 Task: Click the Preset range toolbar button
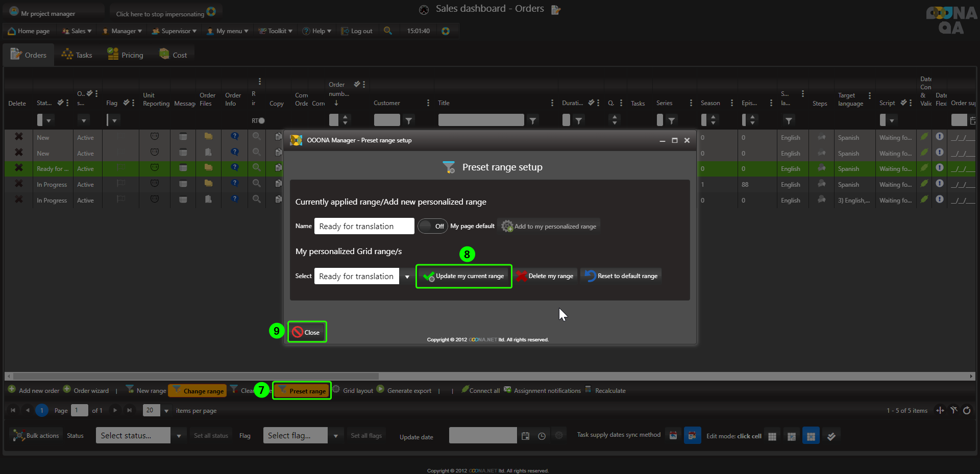[x=302, y=391]
